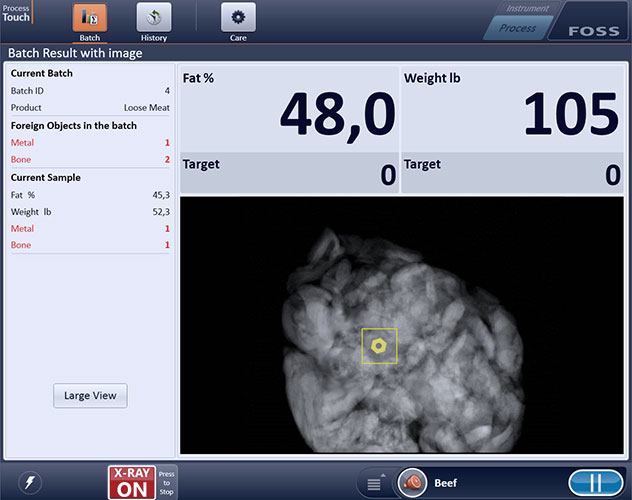Click the FOSS logo
Image resolution: width=632 pixels, height=500 pixels.
594,31
